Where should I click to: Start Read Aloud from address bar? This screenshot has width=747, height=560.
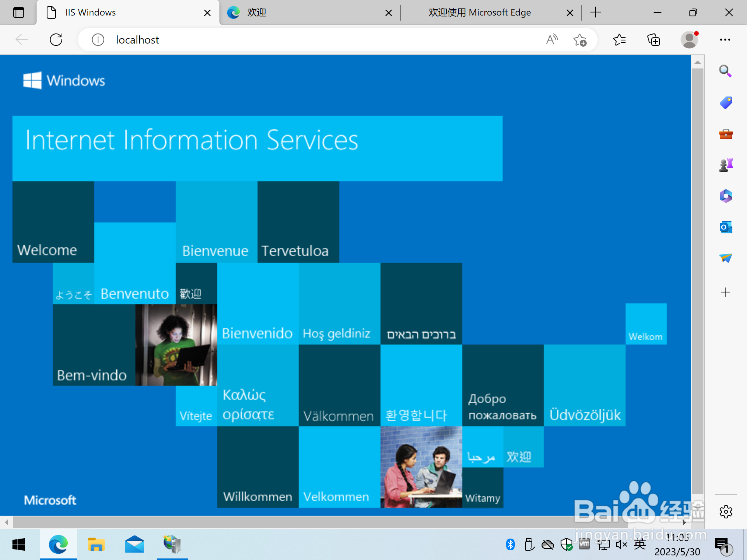click(x=552, y=40)
